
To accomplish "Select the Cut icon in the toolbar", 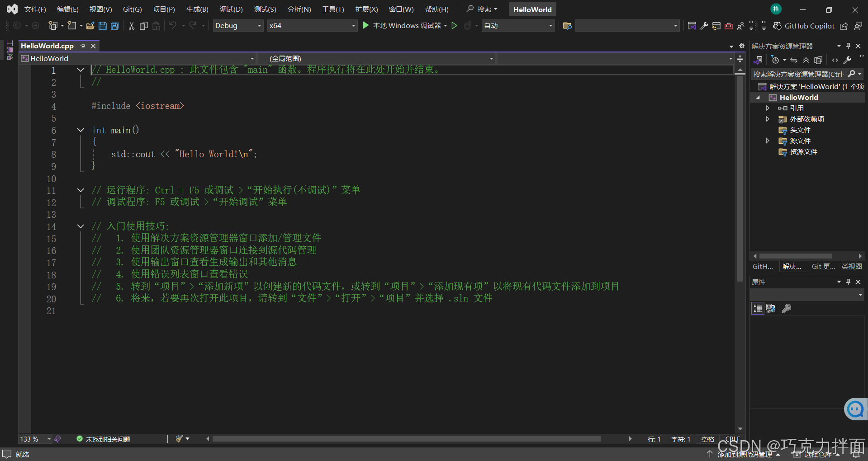I will point(131,26).
